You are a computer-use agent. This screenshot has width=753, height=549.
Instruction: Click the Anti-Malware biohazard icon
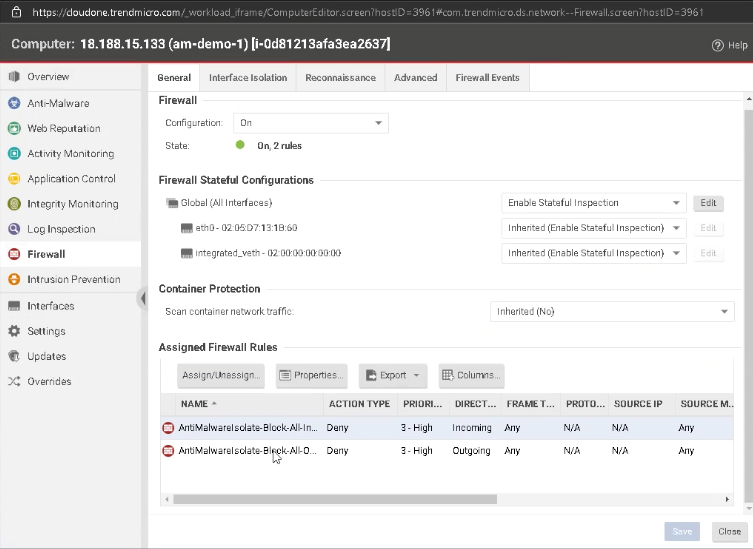tap(14, 103)
